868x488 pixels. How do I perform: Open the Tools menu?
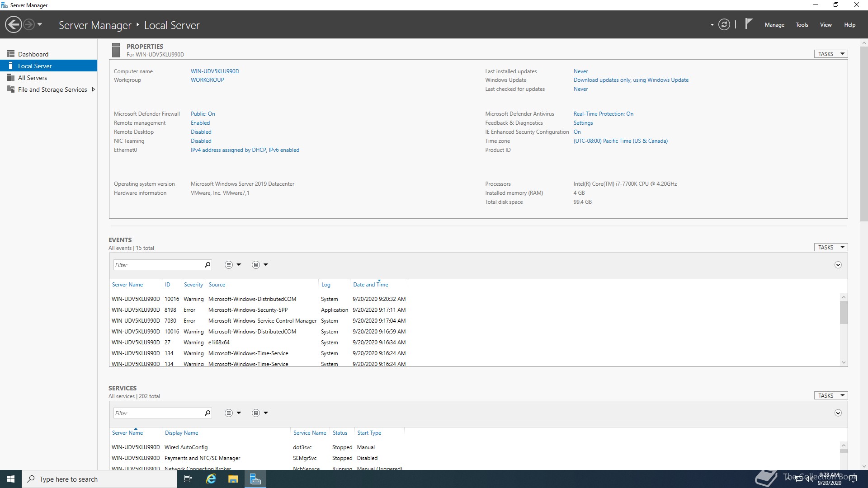coord(802,25)
